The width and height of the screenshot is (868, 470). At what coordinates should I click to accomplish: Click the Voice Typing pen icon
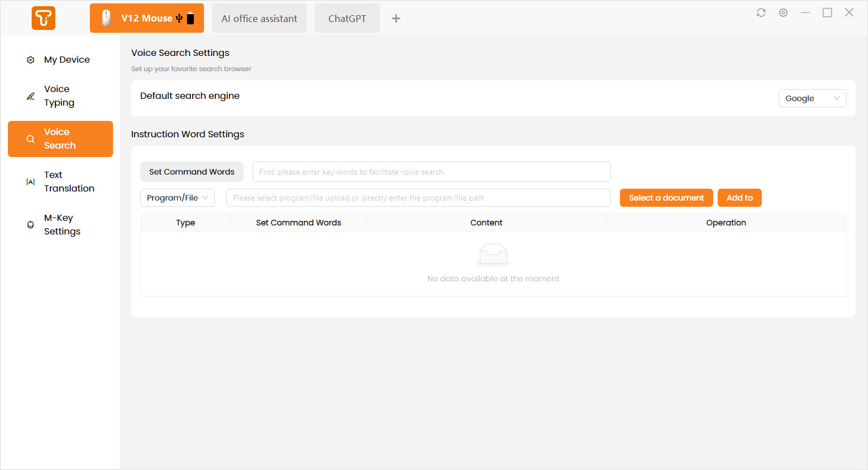(31, 96)
